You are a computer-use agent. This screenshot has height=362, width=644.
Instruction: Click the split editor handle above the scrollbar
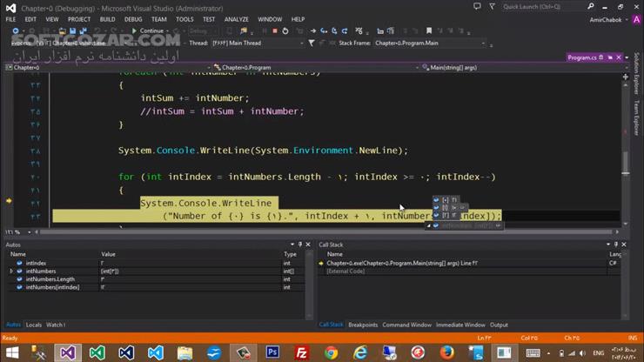pos(626,77)
